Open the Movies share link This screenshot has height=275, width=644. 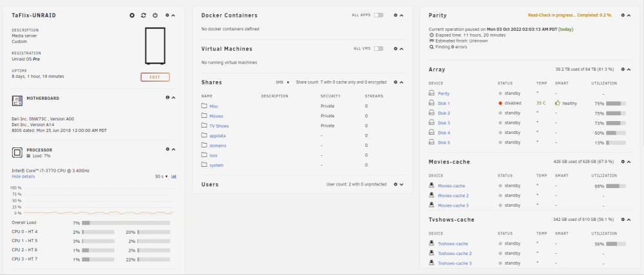tap(216, 116)
